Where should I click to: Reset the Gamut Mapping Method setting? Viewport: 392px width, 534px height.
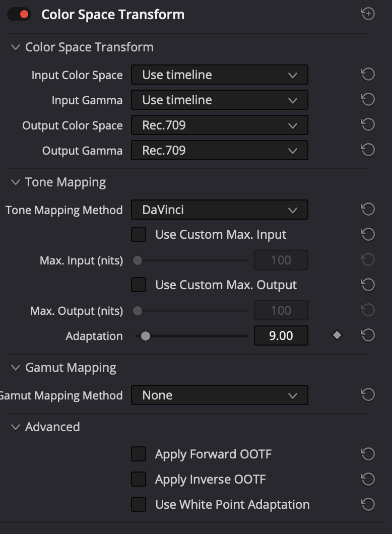click(368, 395)
